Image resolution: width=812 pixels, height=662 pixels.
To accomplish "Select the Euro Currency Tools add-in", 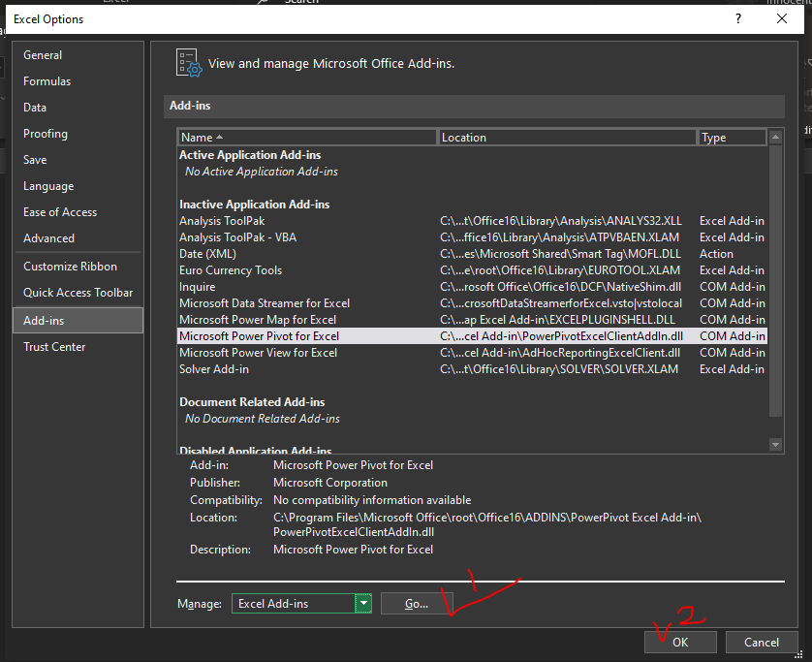I will click(472, 270).
